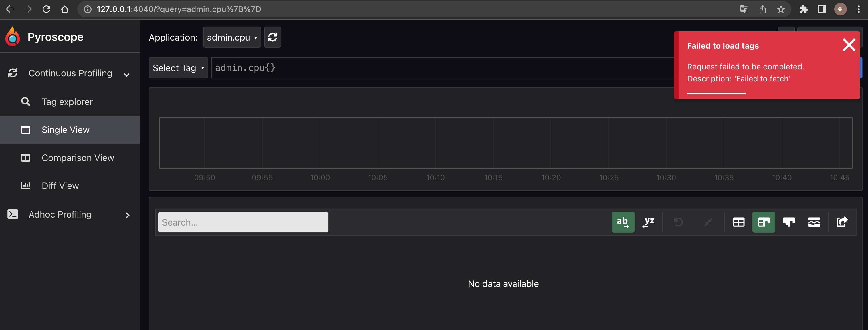The width and height of the screenshot is (868, 330).
Task: Click the Search field above the flamegraph
Action: coord(243,222)
